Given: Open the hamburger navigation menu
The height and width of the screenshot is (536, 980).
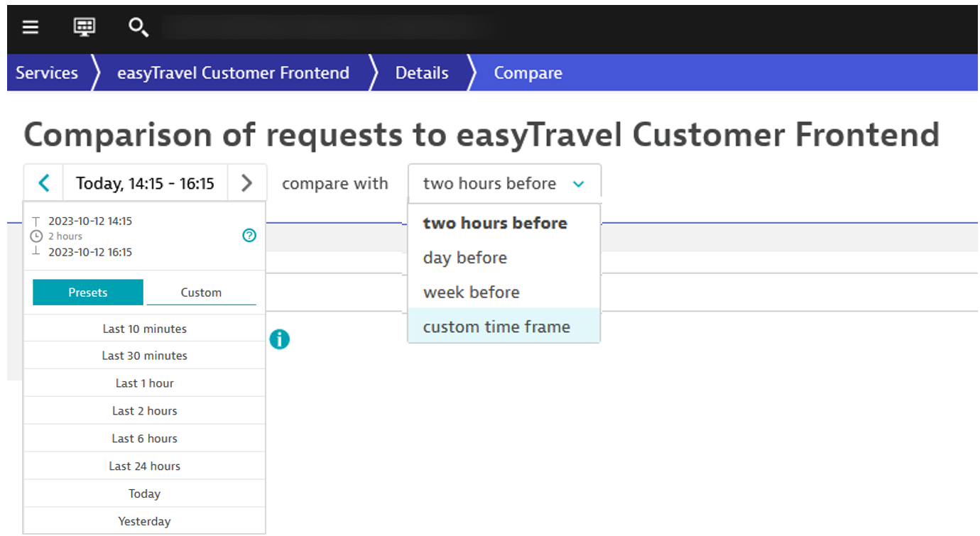Looking at the screenshot, I should tap(30, 27).
